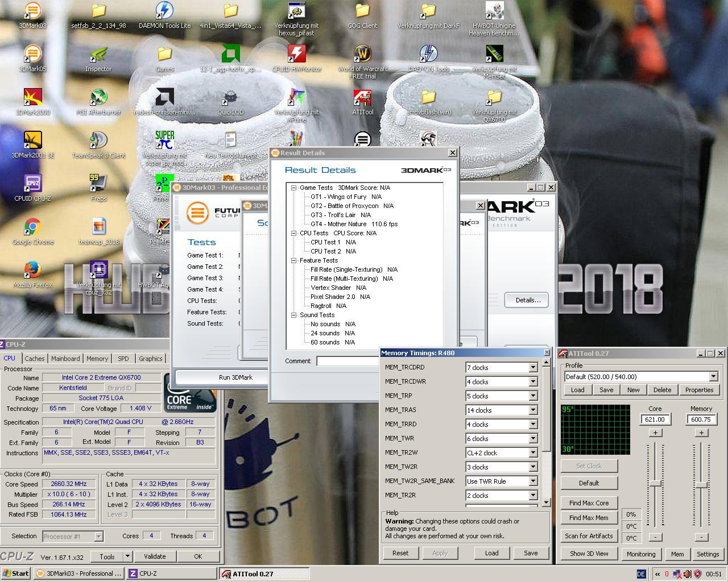Collapse the Game Tests tree node

(294, 188)
